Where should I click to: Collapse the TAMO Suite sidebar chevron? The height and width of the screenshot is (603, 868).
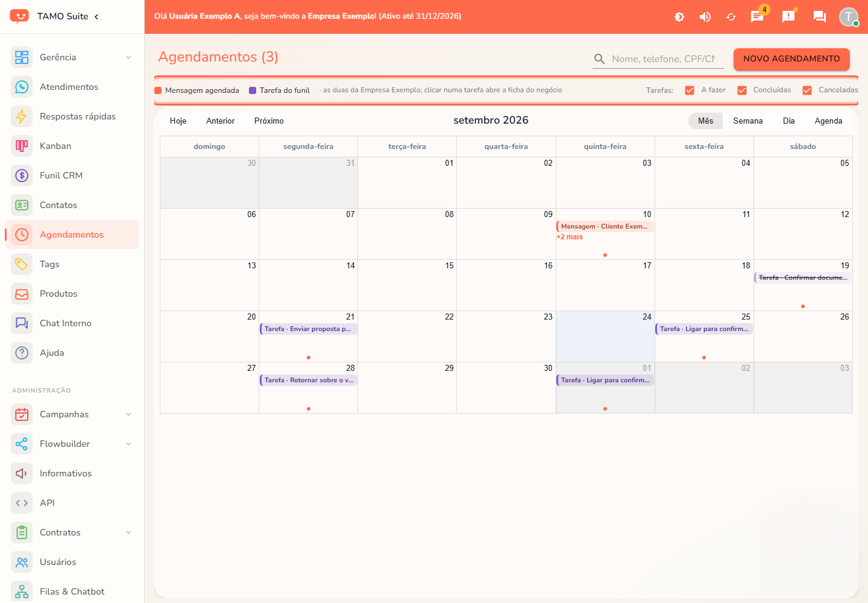pos(96,16)
